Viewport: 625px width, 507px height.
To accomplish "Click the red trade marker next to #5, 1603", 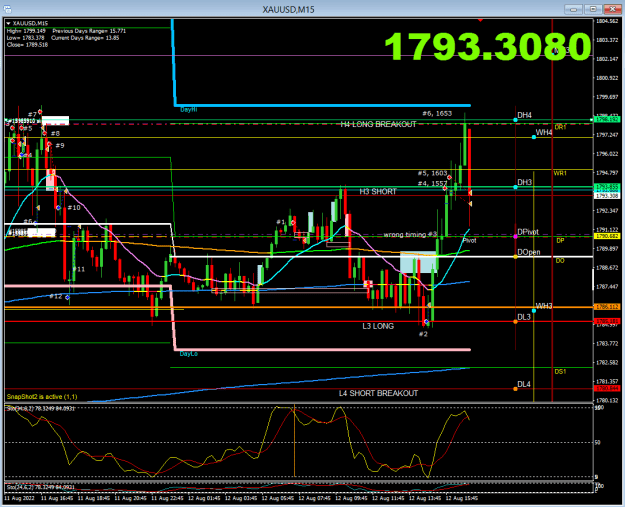I will [449, 177].
